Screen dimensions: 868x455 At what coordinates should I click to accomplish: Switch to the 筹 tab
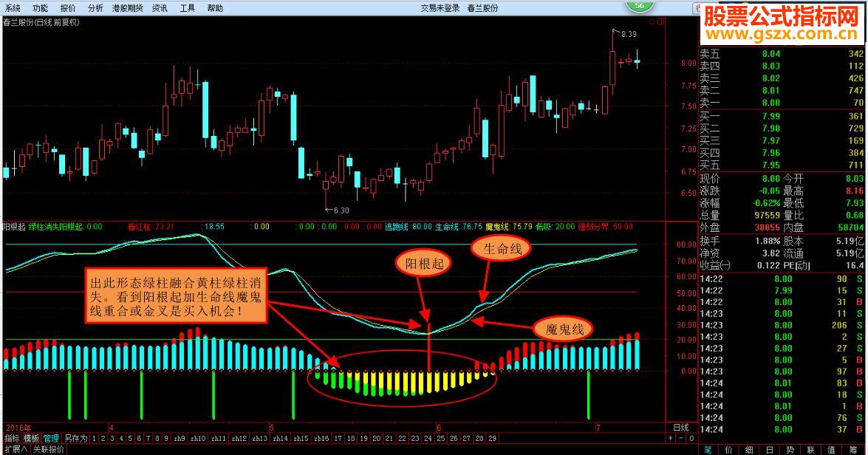tap(852, 450)
